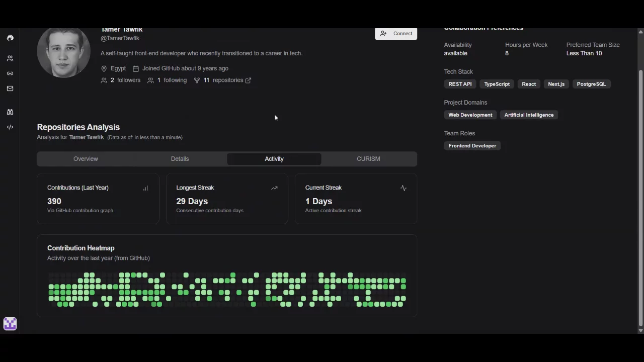Open the users page from sidebar
Image resolution: width=644 pixels, height=362 pixels.
pos(10,58)
